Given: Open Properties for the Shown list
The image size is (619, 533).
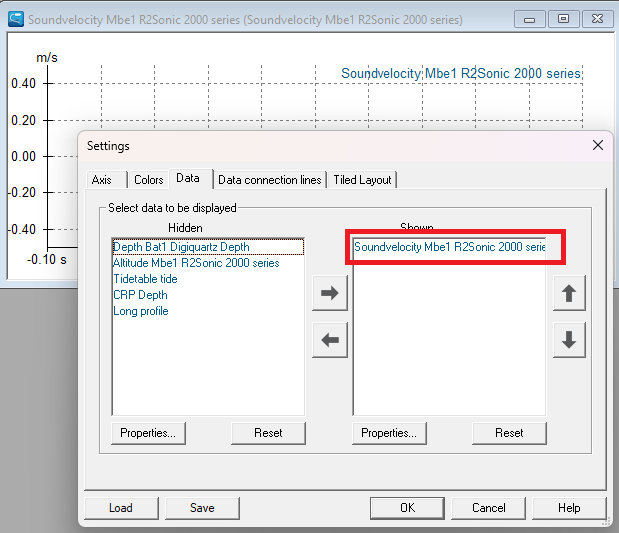Looking at the screenshot, I should click(x=389, y=433).
